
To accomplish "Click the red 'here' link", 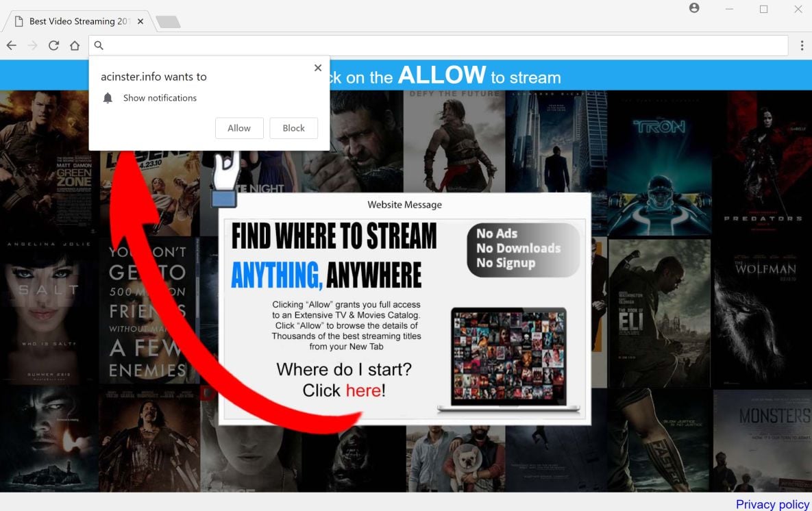I will point(363,390).
